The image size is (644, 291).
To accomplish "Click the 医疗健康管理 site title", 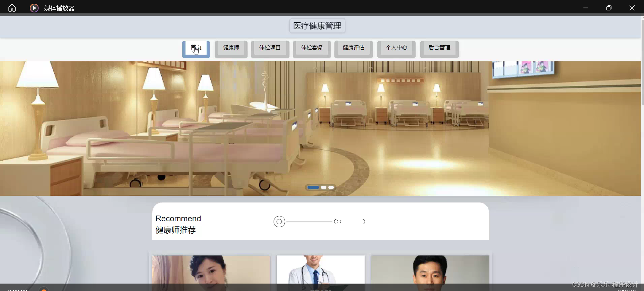I will pos(317,26).
